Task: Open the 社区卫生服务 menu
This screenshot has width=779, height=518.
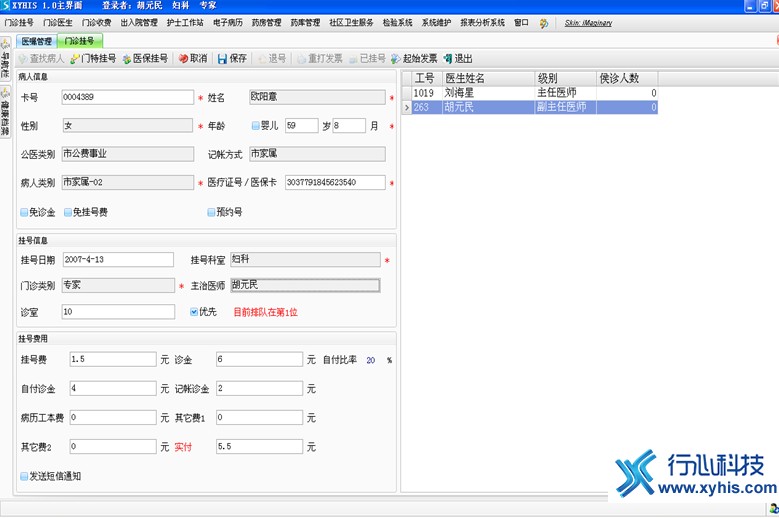Action: pyautogui.click(x=351, y=23)
